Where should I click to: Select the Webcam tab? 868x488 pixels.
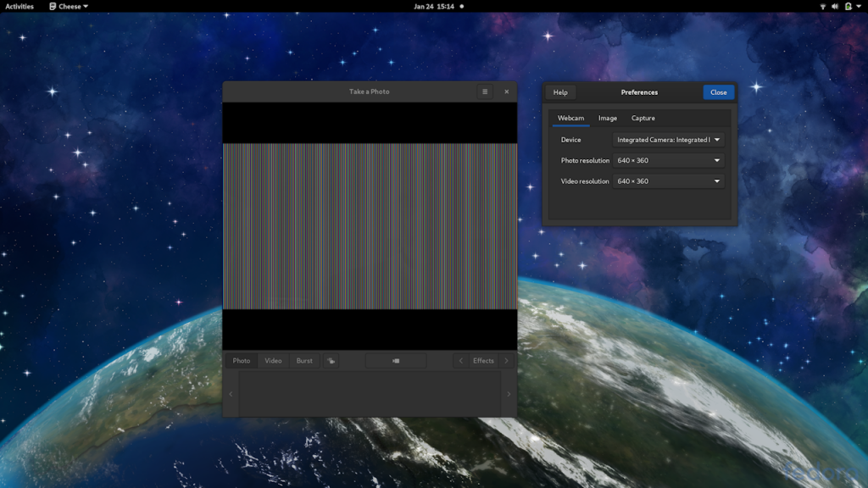pyautogui.click(x=570, y=118)
